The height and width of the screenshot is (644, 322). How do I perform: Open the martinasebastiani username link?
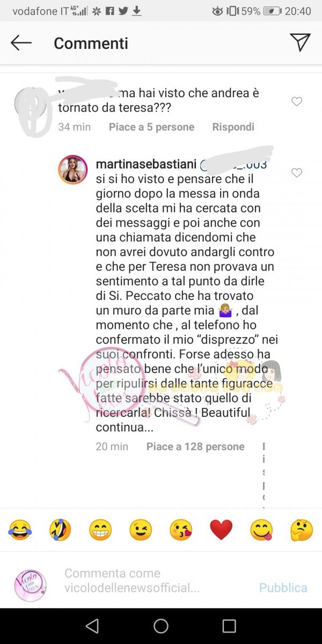pyautogui.click(x=146, y=164)
